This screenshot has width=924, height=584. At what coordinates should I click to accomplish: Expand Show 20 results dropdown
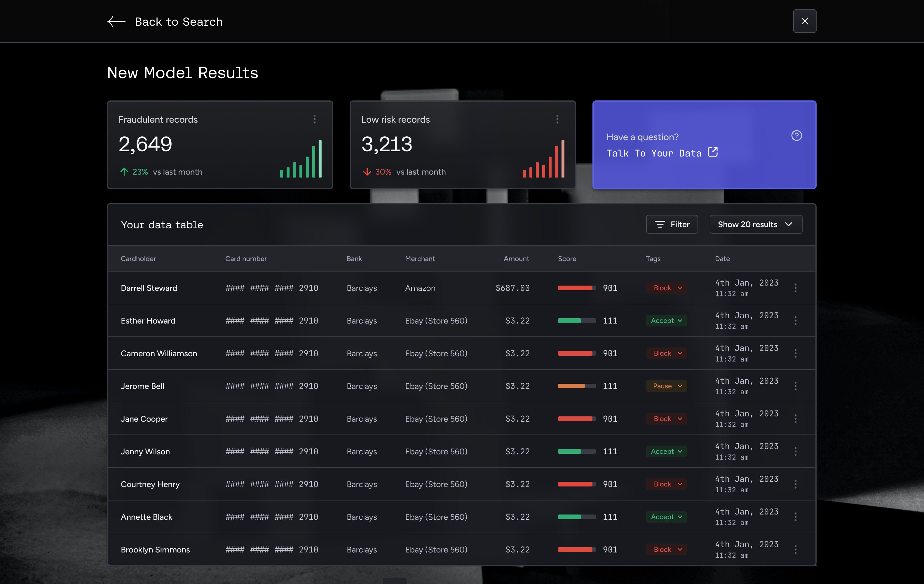click(756, 224)
